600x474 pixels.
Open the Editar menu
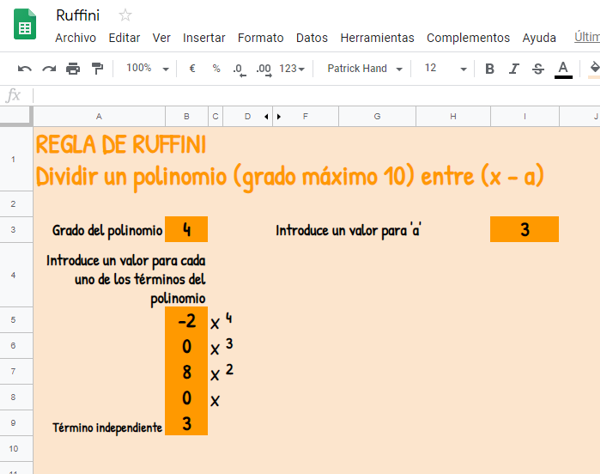click(x=124, y=38)
